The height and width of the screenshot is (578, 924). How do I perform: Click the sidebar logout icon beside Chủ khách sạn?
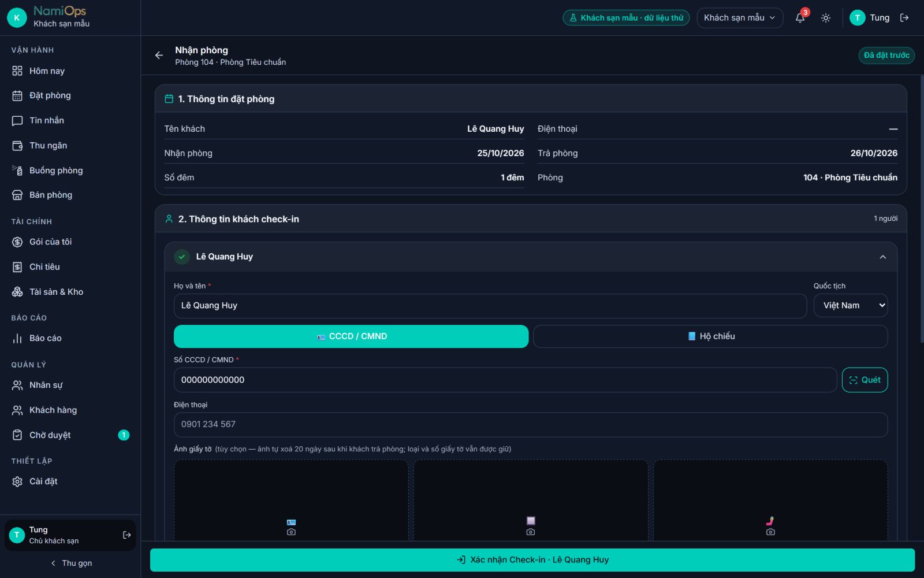[x=127, y=535]
